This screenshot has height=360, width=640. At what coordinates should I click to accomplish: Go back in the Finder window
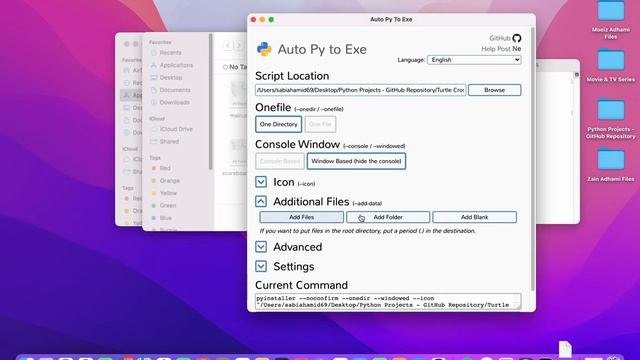228,45
